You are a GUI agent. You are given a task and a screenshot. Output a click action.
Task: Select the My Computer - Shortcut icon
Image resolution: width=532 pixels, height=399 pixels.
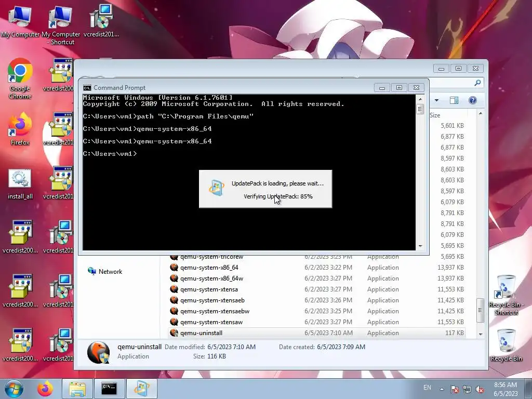pyautogui.click(x=61, y=25)
